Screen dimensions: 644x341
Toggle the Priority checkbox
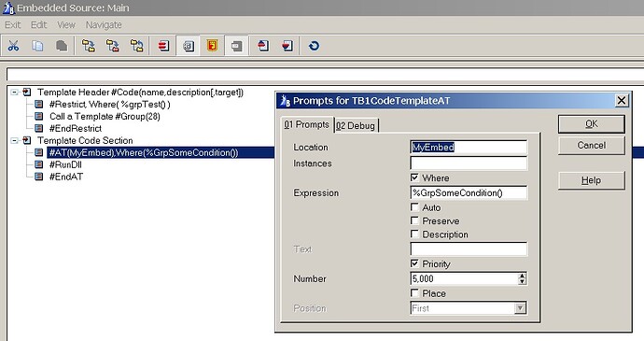[414, 263]
